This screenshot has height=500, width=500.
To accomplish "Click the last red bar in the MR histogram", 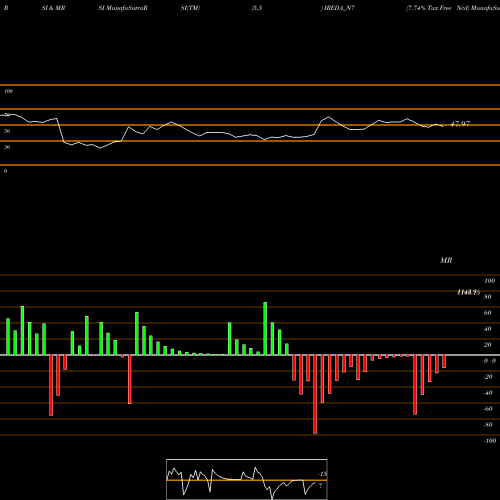I will tap(444, 362).
